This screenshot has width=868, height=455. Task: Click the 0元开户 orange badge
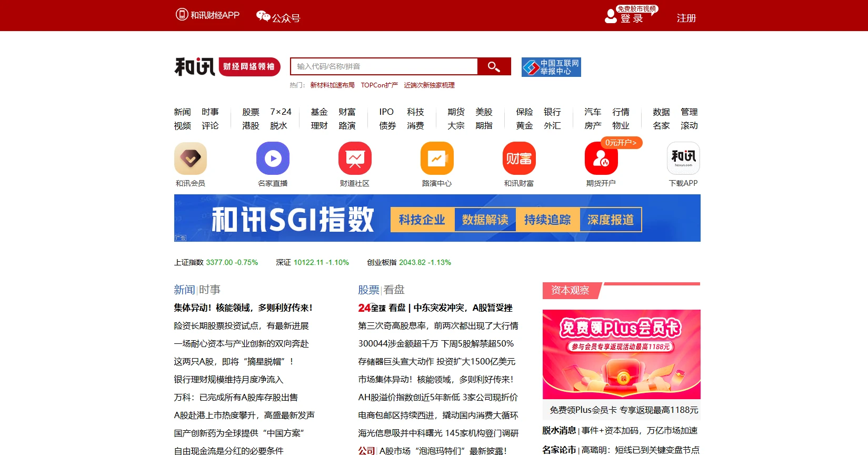pyautogui.click(x=621, y=143)
